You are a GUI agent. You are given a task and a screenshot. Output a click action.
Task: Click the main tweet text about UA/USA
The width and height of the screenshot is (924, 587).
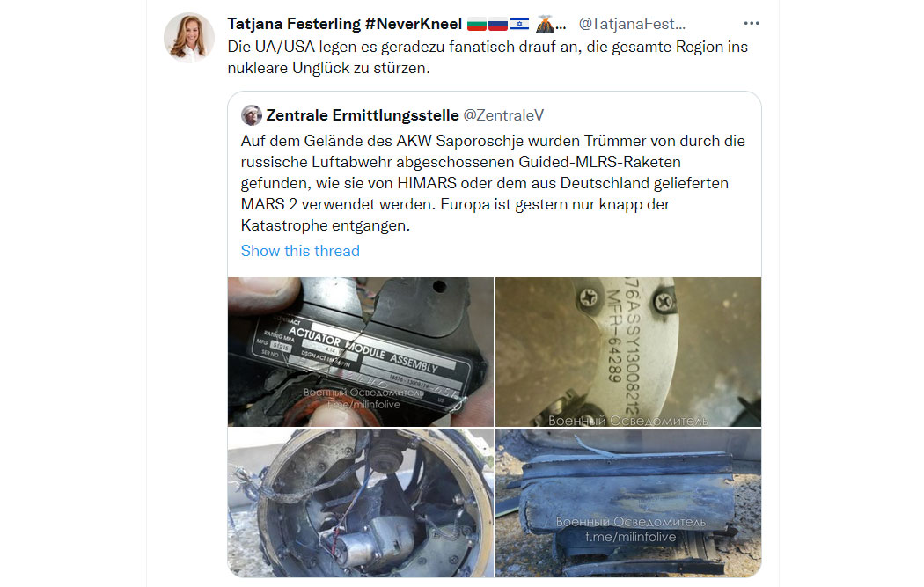coord(488,57)
